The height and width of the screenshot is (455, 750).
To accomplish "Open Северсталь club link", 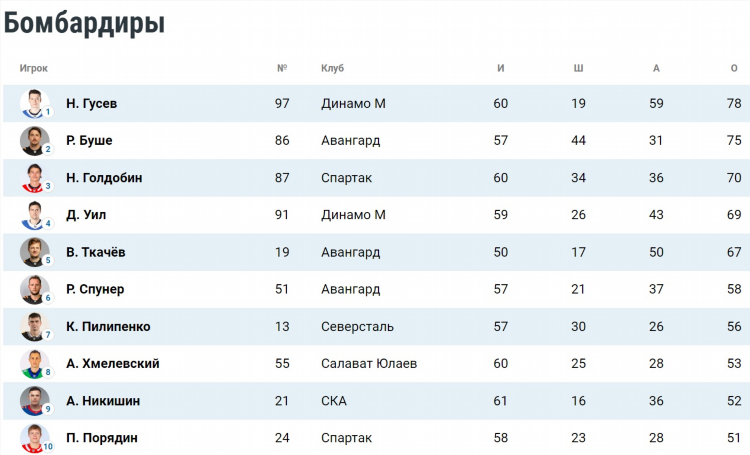I will pos(357,326).
